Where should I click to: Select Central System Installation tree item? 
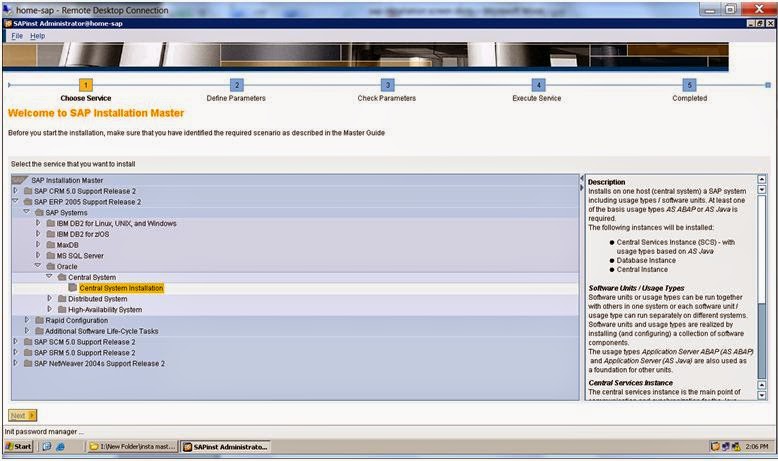click(x=121, y=288)
